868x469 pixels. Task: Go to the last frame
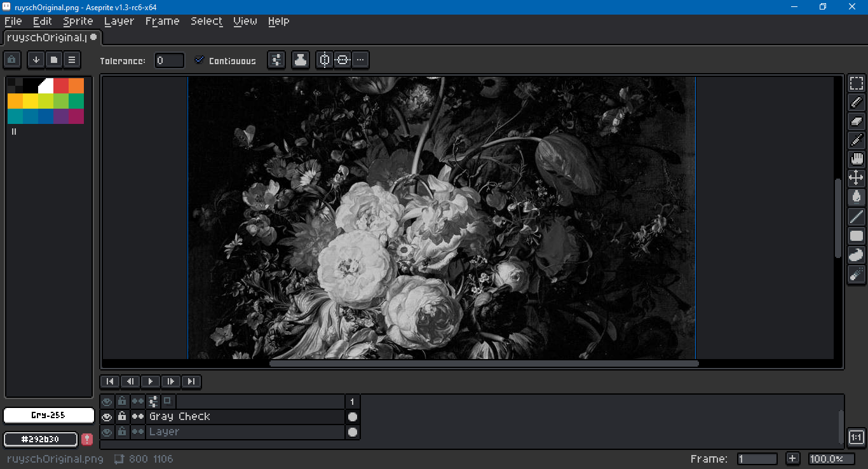(x=191, y=381)
